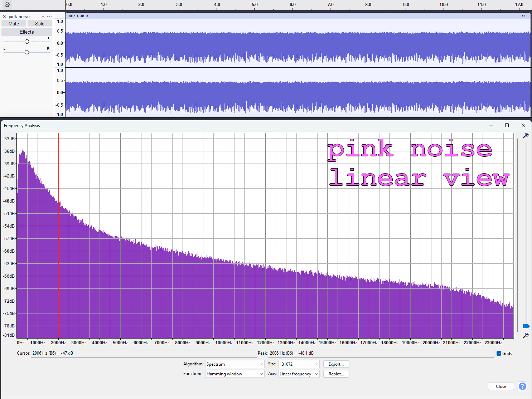
Task: Mute the pink-noise track
Action: pos(14,24)
